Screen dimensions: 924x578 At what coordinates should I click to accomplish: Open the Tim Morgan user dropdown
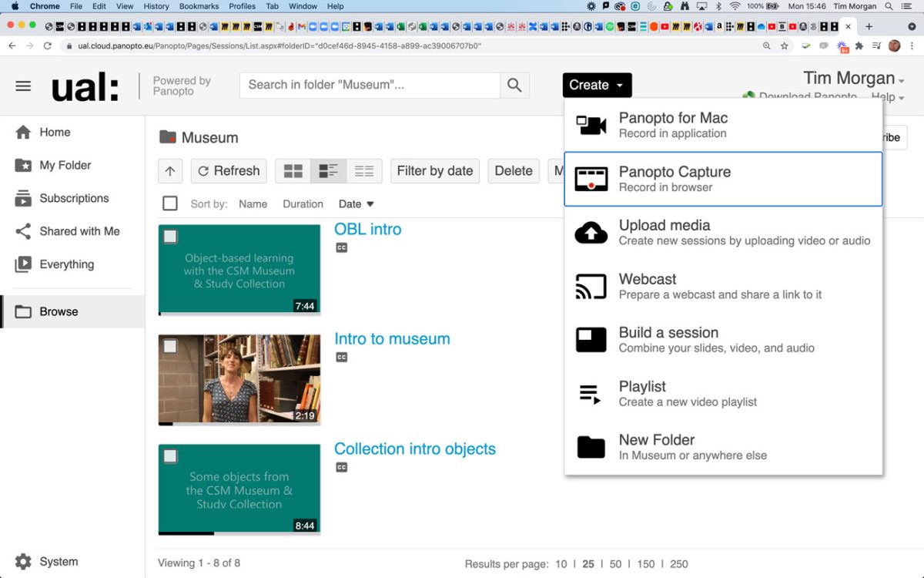(x=853, y=79)
